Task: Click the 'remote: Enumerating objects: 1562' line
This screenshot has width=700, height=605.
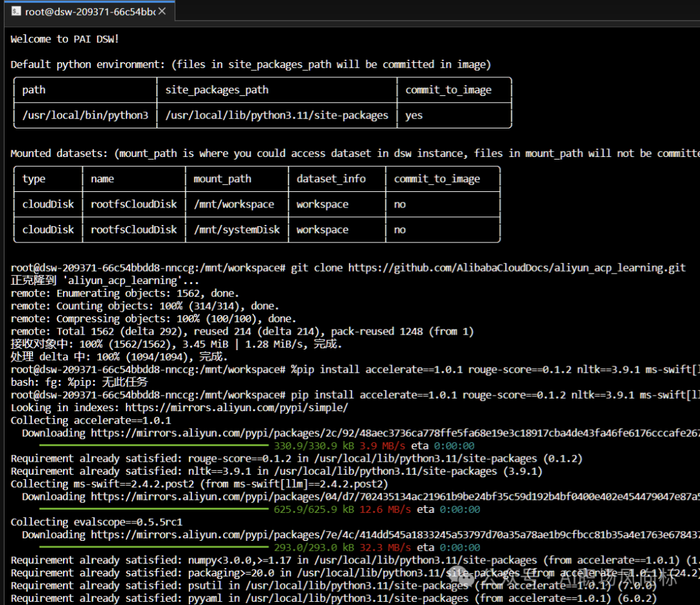Action: tap(124, 293)
